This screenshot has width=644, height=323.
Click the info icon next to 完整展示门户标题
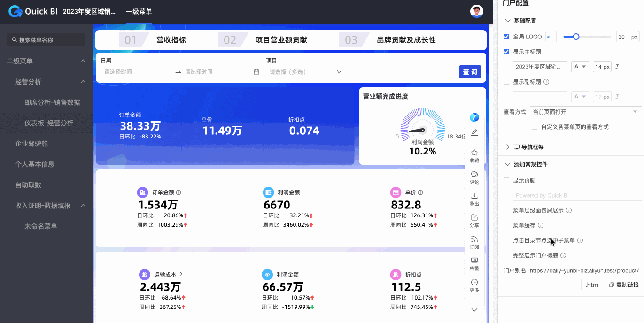563,255
